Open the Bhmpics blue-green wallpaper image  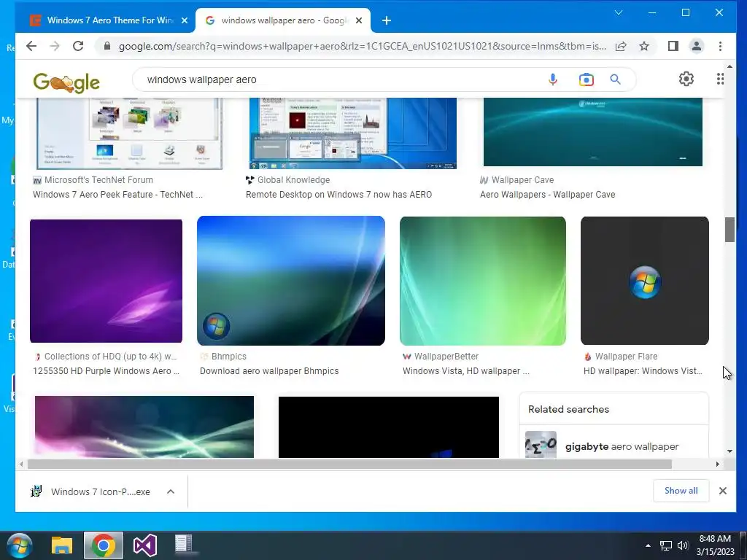point(290,281)
